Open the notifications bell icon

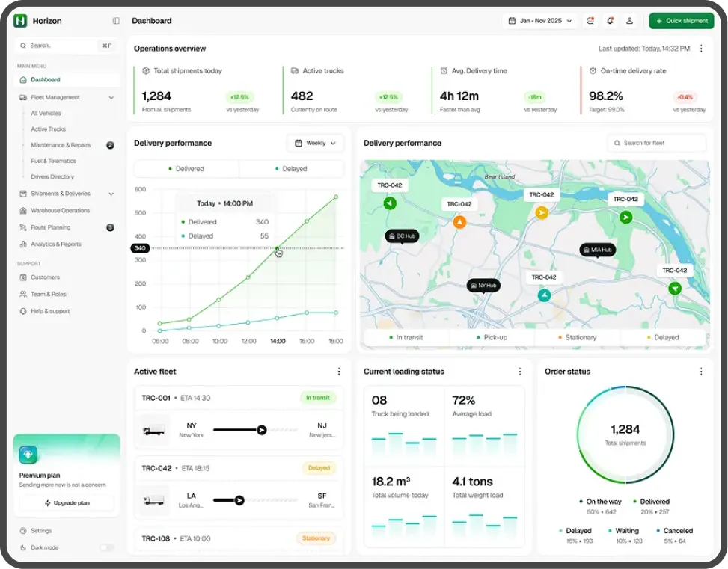[610, 21]
